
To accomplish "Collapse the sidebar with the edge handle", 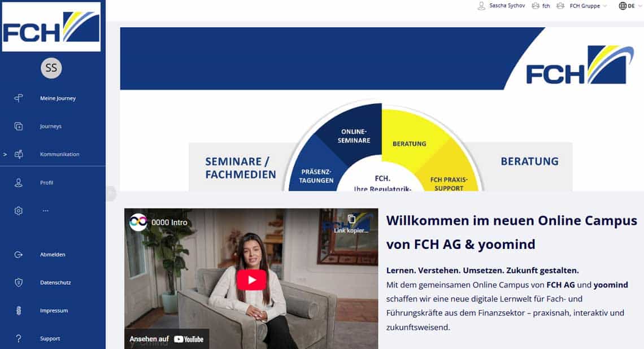I will 111,193.
